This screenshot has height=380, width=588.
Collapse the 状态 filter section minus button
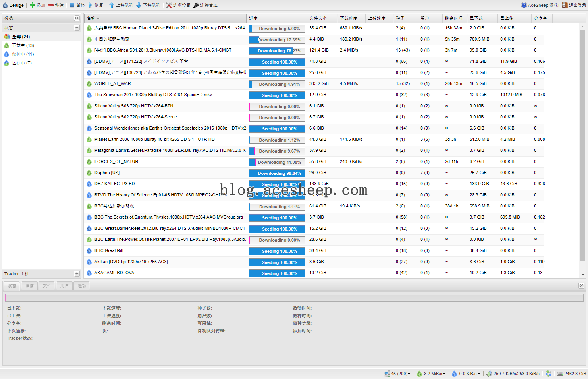click(77, 28)
